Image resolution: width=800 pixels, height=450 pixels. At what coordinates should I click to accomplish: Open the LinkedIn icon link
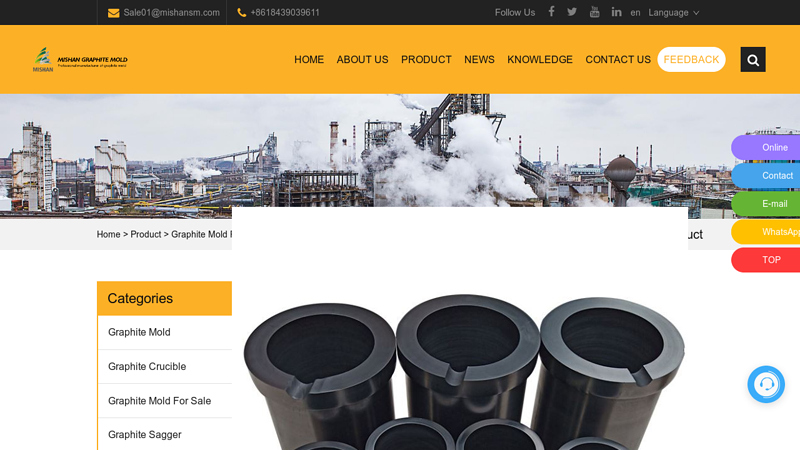(x=616, y=12)
